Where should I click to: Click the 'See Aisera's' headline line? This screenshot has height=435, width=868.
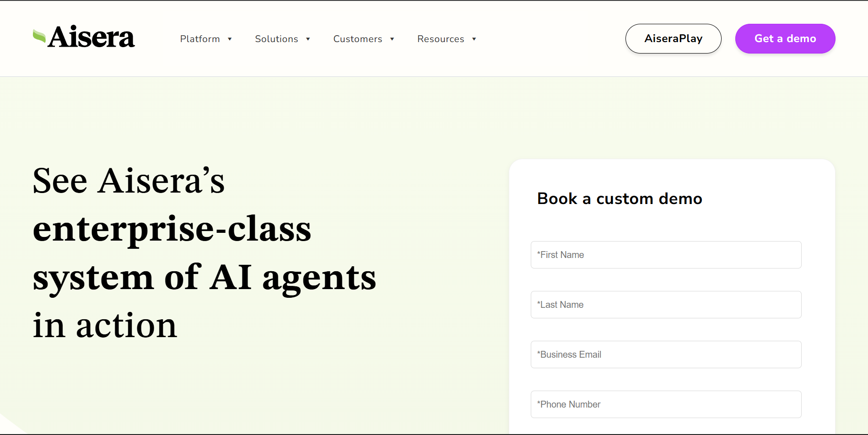pyautogui.click(x=129, y=181)
